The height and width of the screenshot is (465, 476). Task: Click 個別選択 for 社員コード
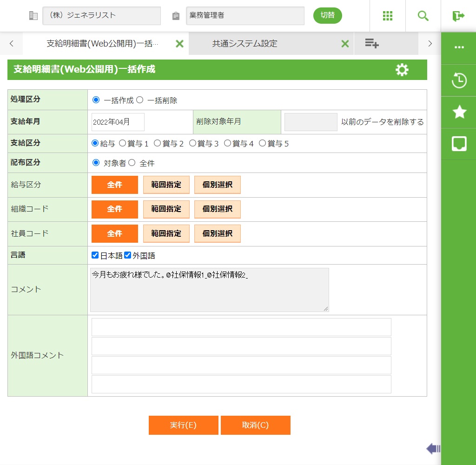[x=217, y=233]
